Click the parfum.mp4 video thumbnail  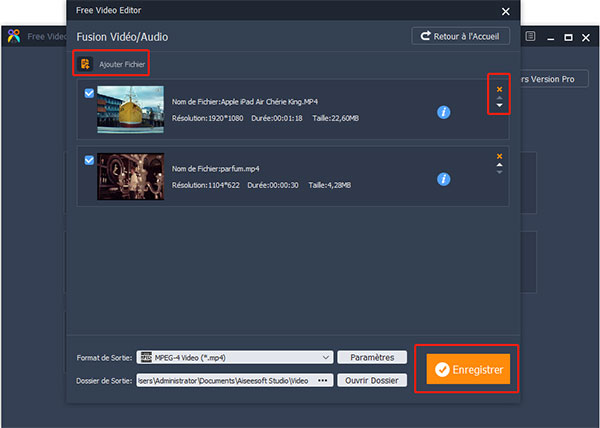(x=130, y=176)
